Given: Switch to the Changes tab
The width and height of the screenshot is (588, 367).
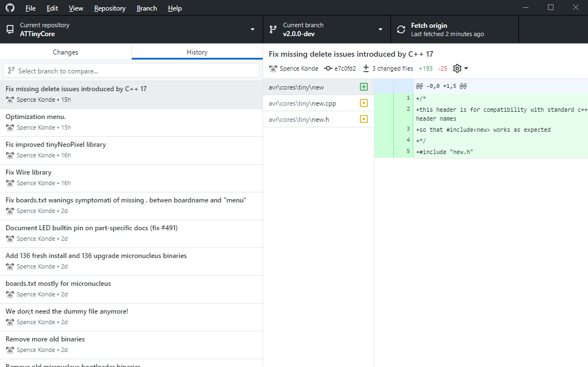Looking at the screenshot, I should point(65,51).
